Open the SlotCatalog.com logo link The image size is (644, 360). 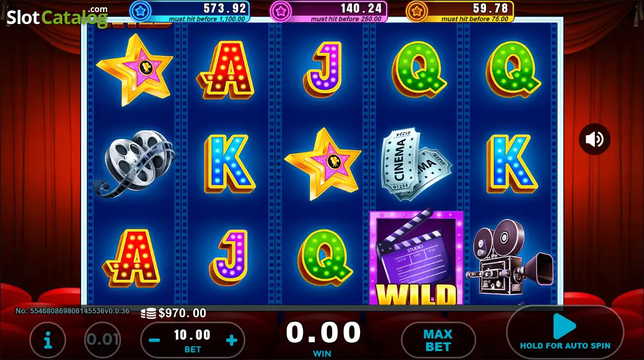point(57,17)
